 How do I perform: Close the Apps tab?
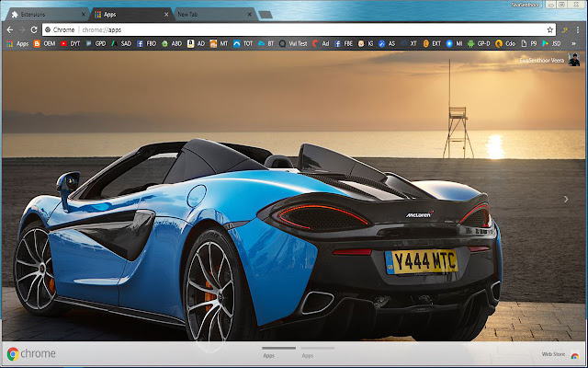tap(166, 15)
